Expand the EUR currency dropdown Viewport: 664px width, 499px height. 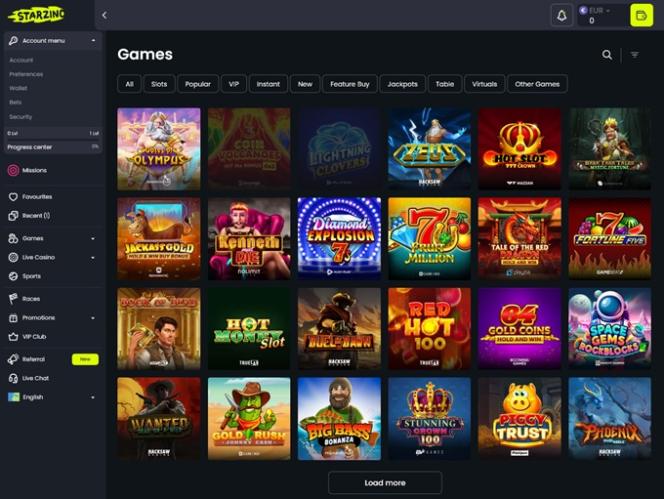[x=596, y=10]
